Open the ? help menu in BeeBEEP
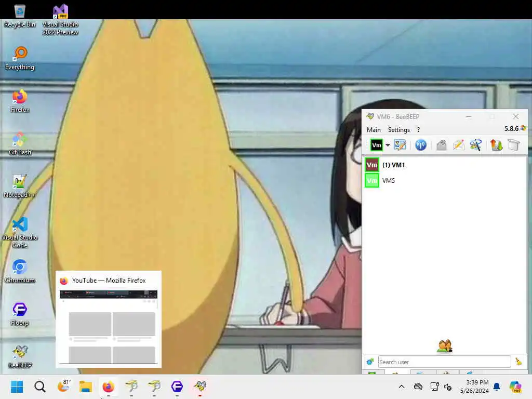This screenshot has height=399, width=532. click(418, 129)
